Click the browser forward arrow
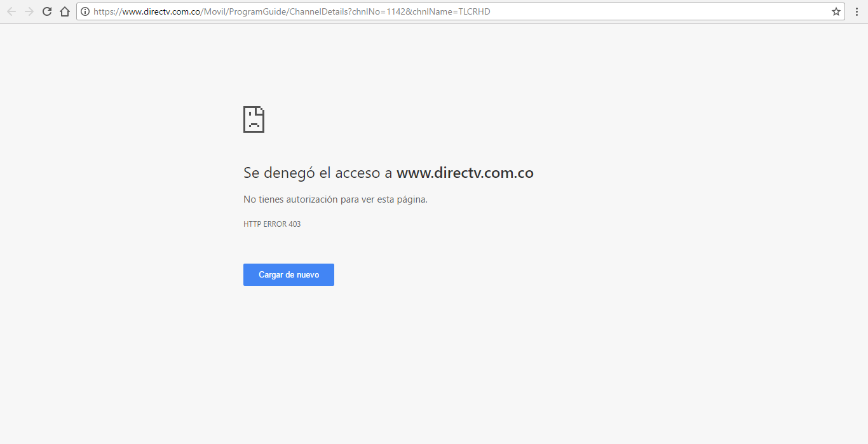868x444 pixels. pyautogui.click(x=29, y=11)
